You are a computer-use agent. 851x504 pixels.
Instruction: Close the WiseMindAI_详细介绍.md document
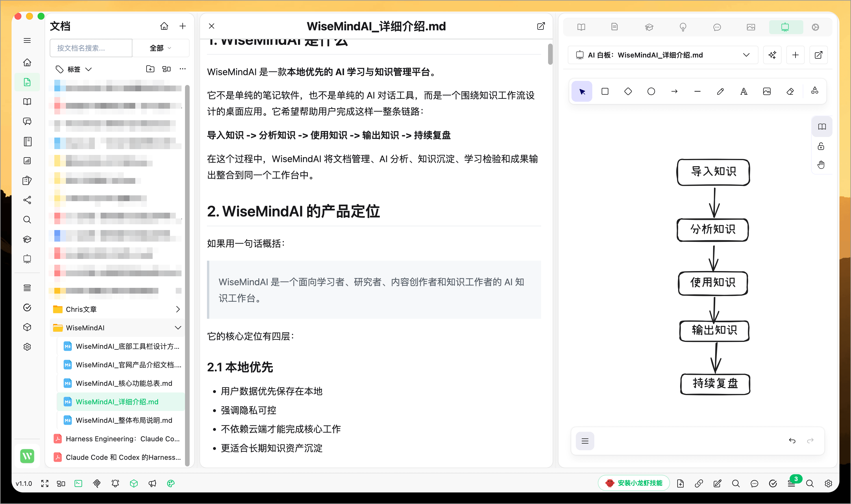click(212, 26)
